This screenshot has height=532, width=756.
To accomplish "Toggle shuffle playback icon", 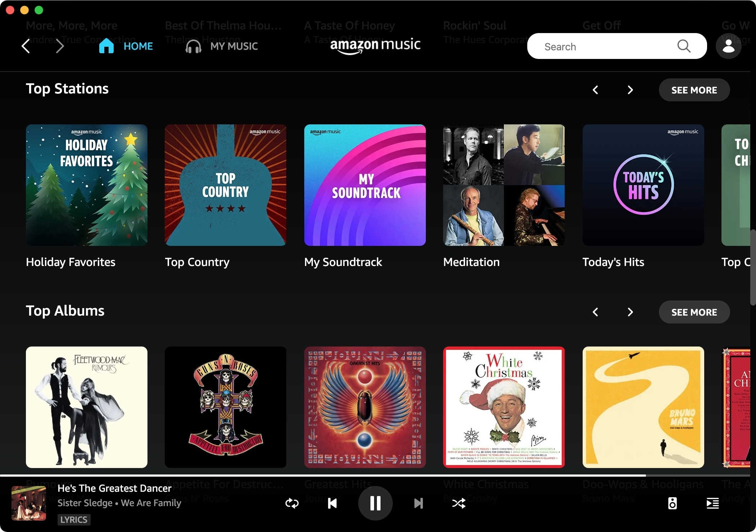I will tap(459, 503).
